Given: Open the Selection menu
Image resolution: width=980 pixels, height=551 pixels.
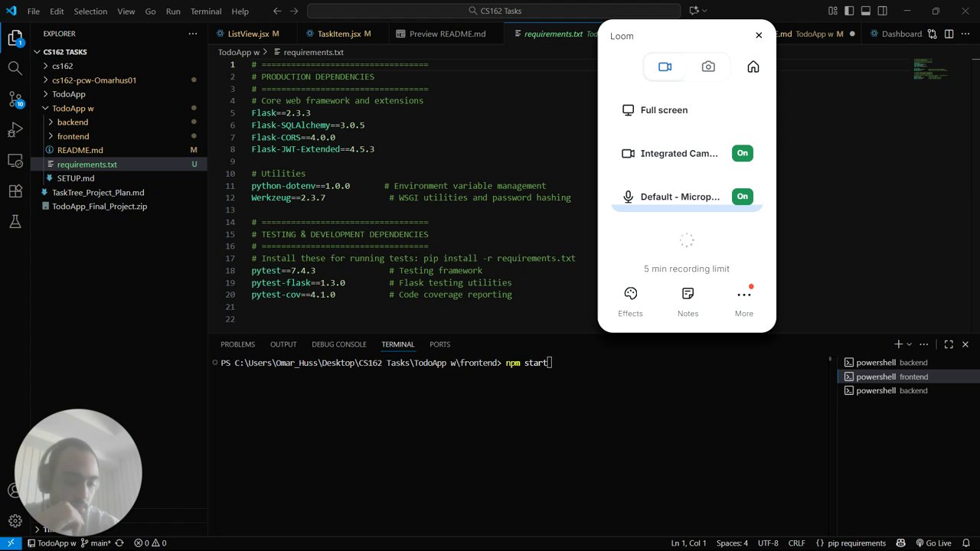Looking at the screenshot, I should (91, 11).
